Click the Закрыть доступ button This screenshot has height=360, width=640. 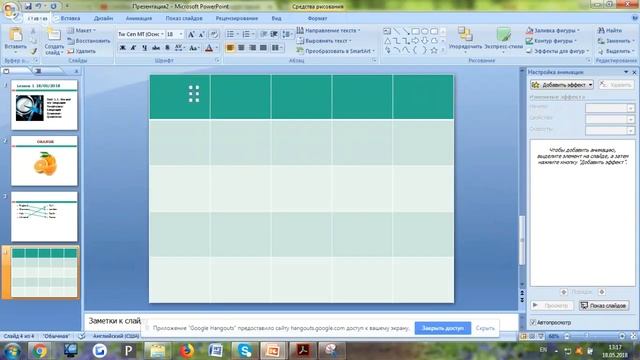443,328
